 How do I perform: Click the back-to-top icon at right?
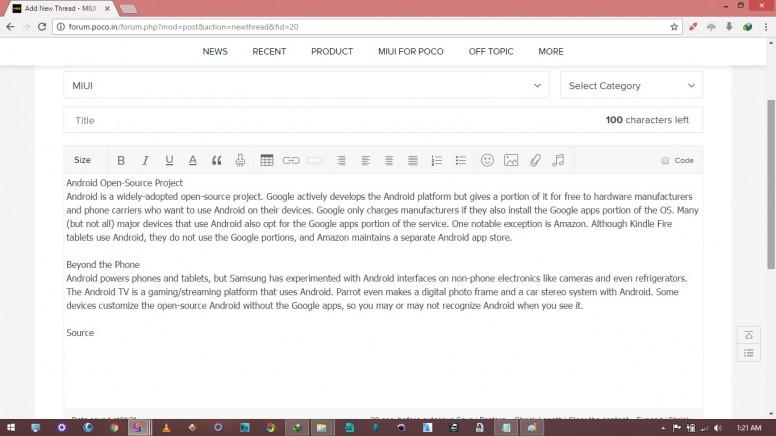coord(749,335)
